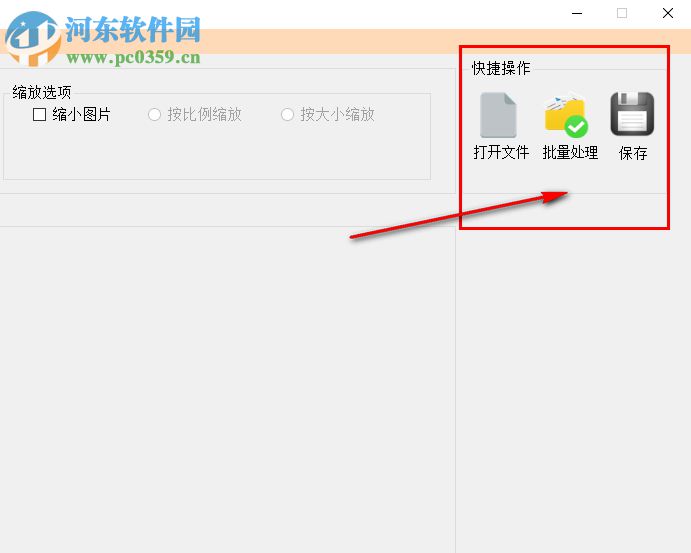Click the disabled maximize window button
Viewport: 691px width, 553px height.
(622, 13)
